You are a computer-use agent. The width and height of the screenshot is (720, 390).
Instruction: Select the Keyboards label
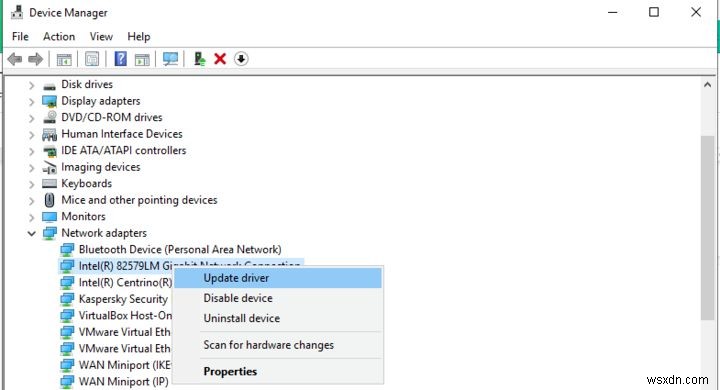[x=86, y=184]
